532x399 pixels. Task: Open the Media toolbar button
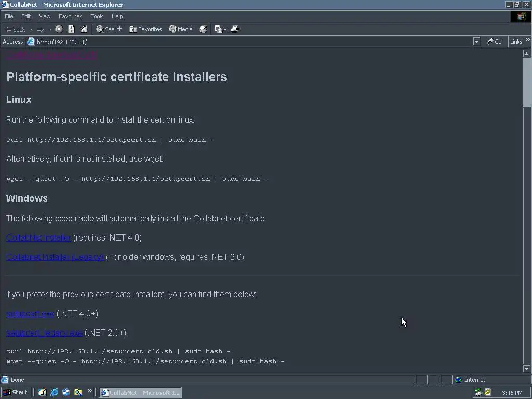pyautogui.click(x=181, y=29)
